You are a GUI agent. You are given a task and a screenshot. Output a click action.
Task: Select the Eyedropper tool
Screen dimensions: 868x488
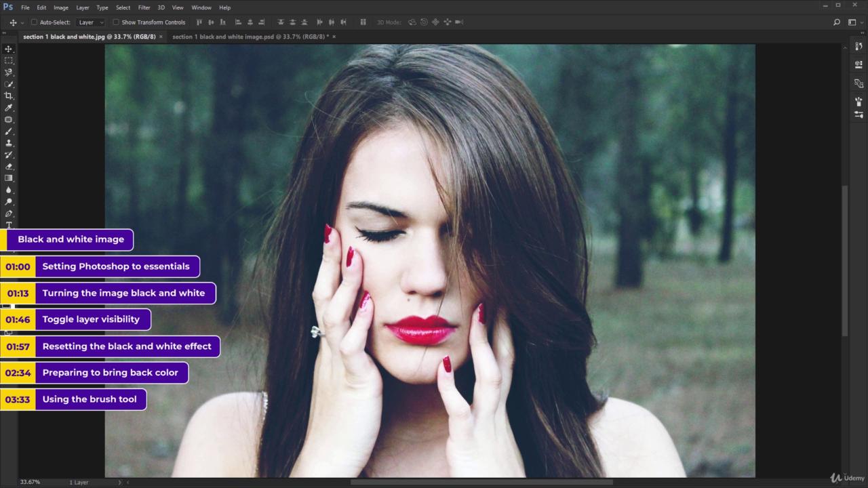[9, 108]
